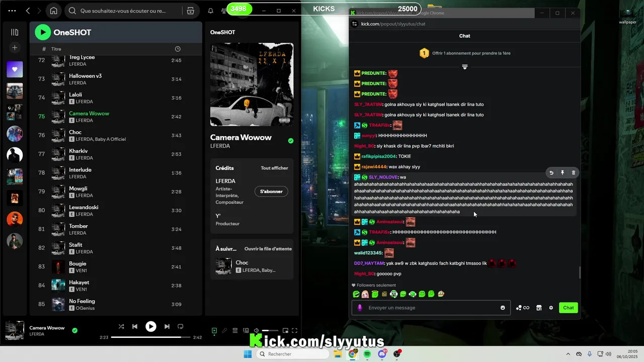Skip to the previous track
644x362 pixels.
[135, 326]
